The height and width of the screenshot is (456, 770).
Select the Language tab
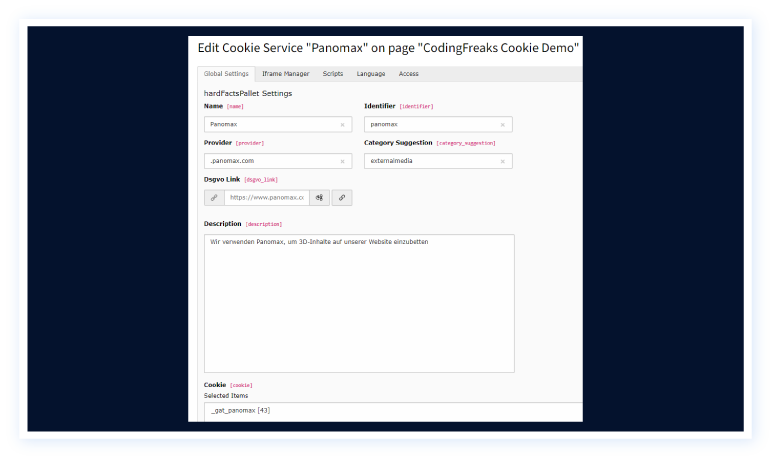point(371,74)
